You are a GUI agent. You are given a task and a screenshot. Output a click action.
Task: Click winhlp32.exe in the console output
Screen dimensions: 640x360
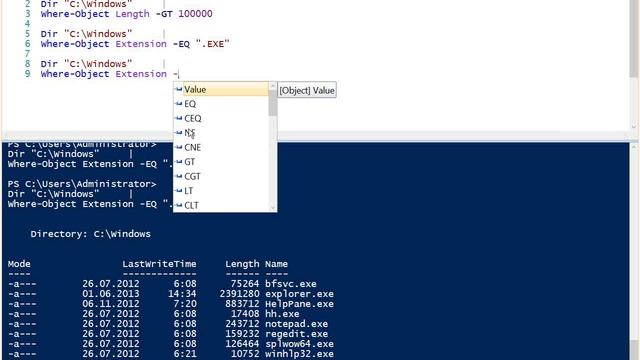tap(299, 354)
